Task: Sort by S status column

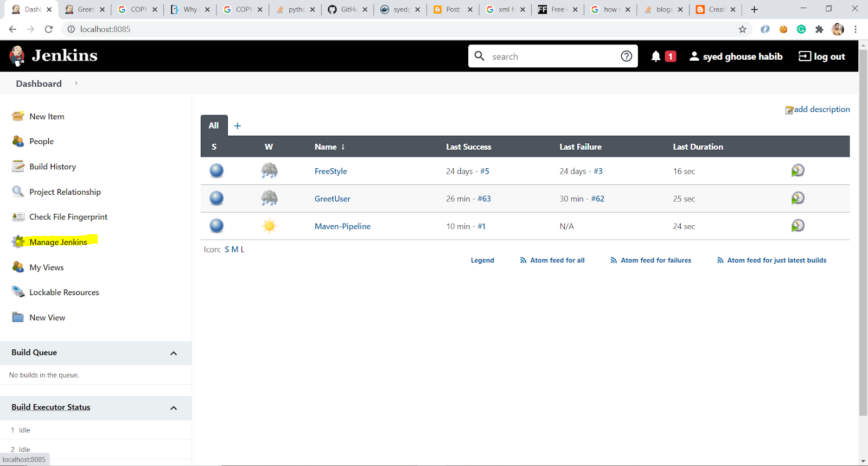Action: 214,146
